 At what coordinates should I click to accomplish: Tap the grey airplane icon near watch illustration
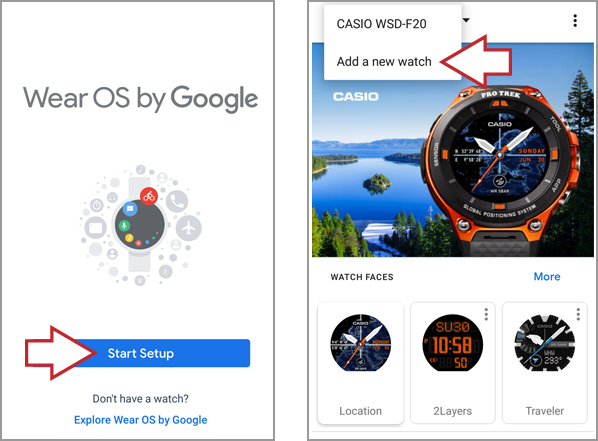pos(189,228)
